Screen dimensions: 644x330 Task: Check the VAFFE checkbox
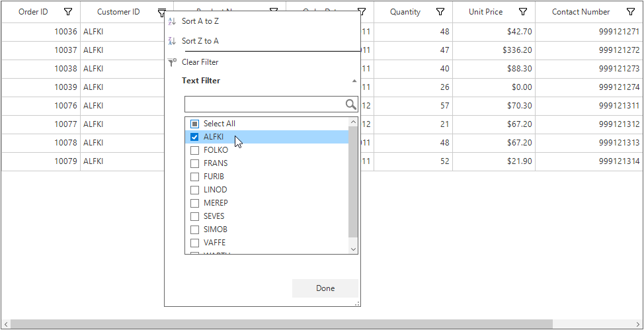pos(194,243)
